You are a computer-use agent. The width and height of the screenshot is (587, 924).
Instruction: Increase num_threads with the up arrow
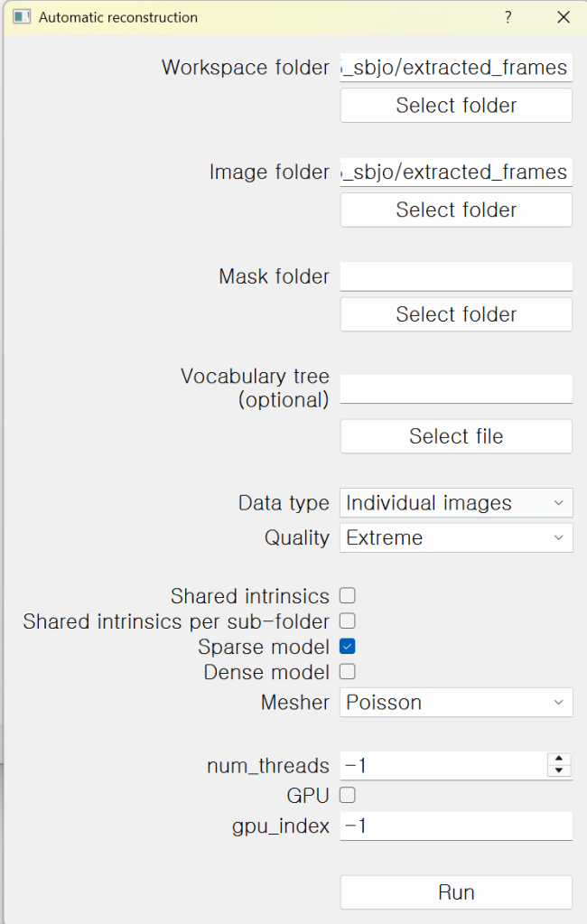click(560, 760)
